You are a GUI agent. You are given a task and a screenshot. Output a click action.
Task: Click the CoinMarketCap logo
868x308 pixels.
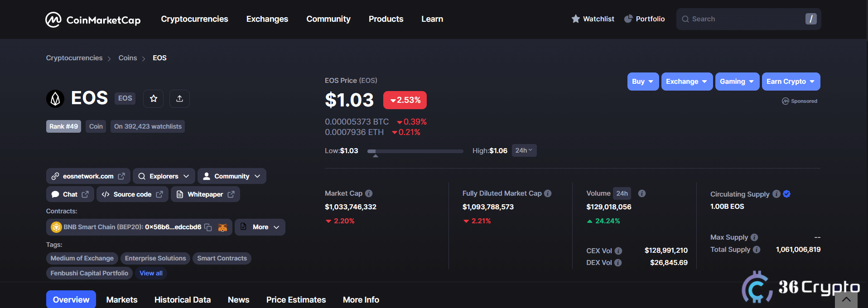click(x=93, y=19)
